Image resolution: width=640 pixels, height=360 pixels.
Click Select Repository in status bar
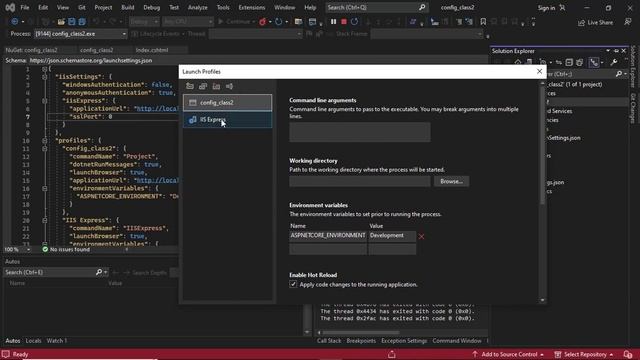[584, 354]
